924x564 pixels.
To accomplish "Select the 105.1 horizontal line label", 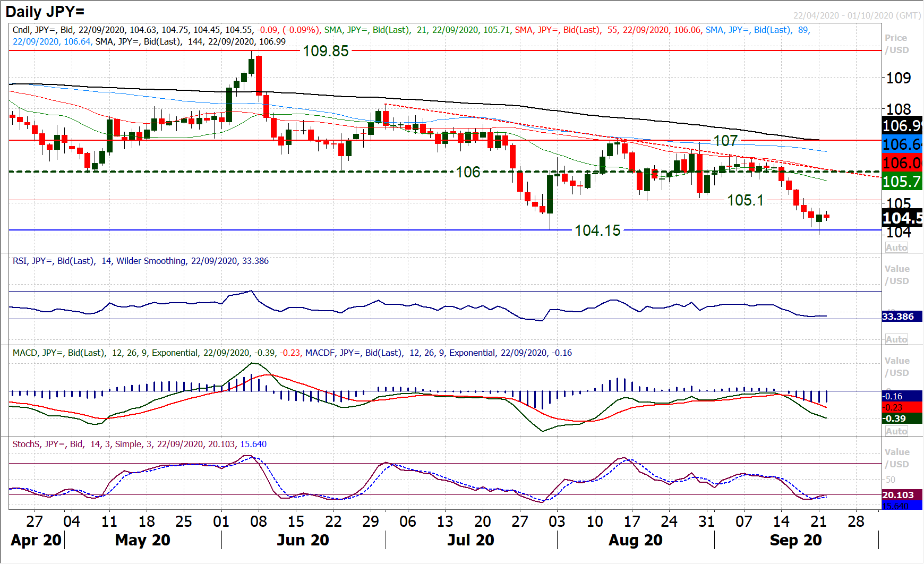I will [x=745, y=200].
